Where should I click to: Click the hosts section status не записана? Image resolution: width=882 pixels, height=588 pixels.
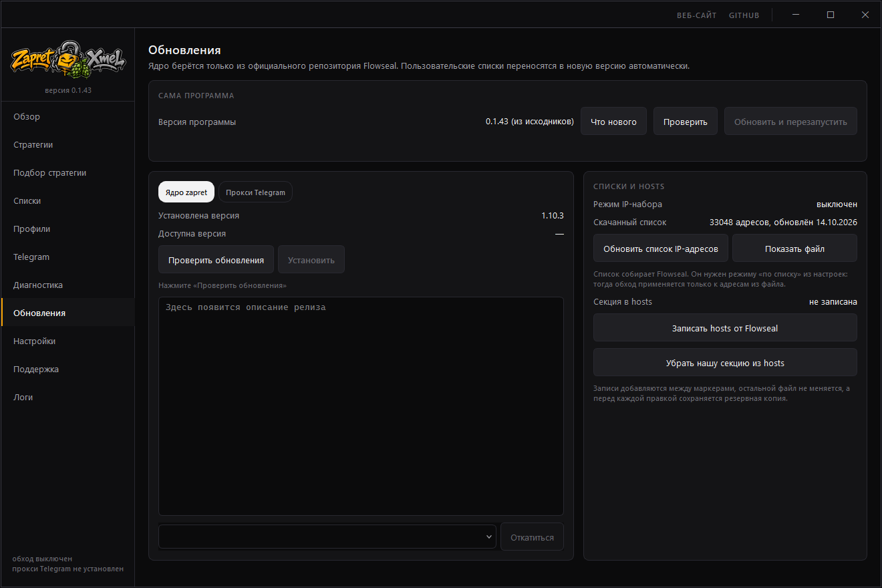(x=833, y=302)
